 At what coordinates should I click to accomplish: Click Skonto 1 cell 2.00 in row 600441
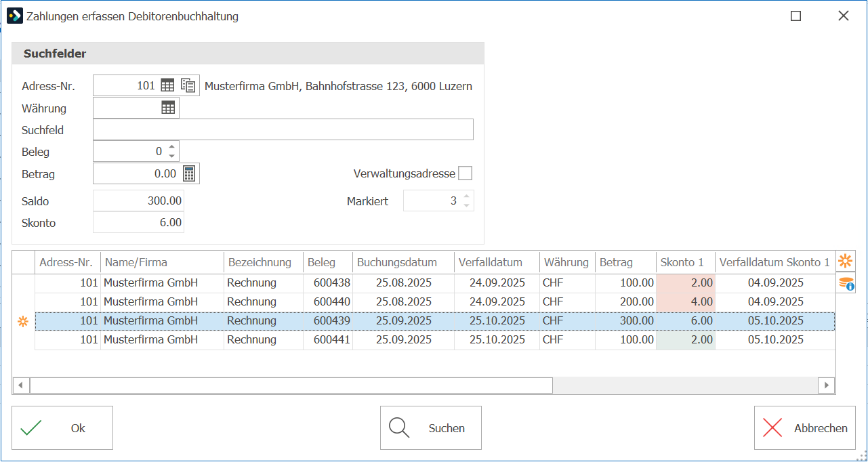point(686,340)
